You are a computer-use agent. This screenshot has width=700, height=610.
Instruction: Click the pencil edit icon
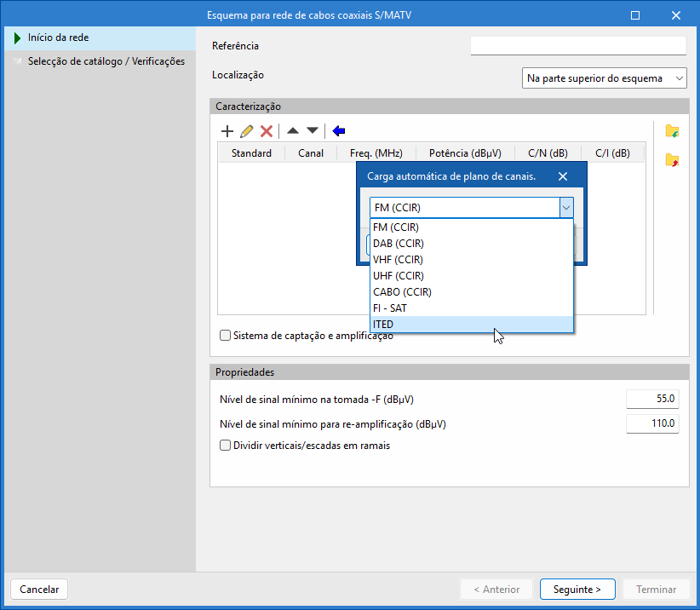click(247, 131)
